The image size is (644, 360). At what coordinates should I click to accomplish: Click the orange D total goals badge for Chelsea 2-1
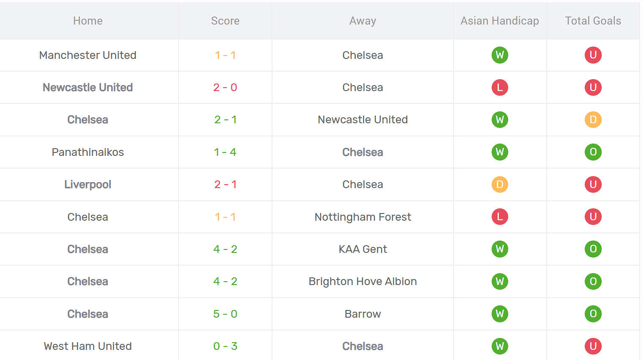[593, 120]
